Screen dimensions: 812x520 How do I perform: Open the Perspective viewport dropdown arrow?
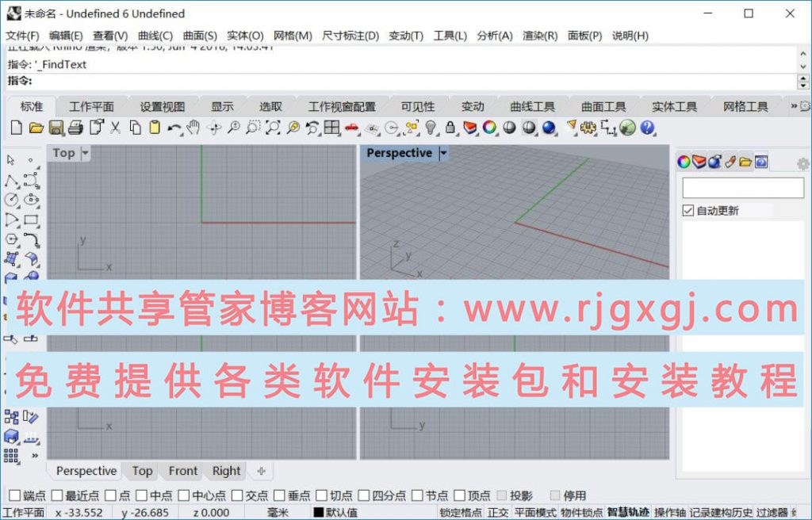click(x=443, y=153)
